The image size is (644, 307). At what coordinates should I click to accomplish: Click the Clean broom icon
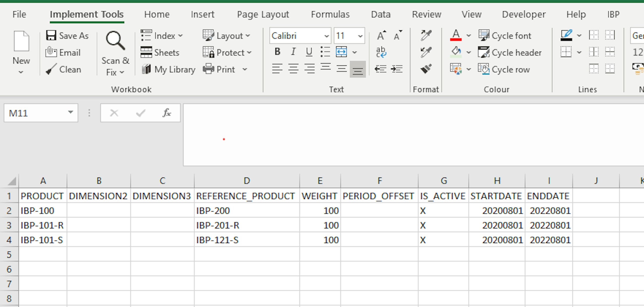click(52, 69)
